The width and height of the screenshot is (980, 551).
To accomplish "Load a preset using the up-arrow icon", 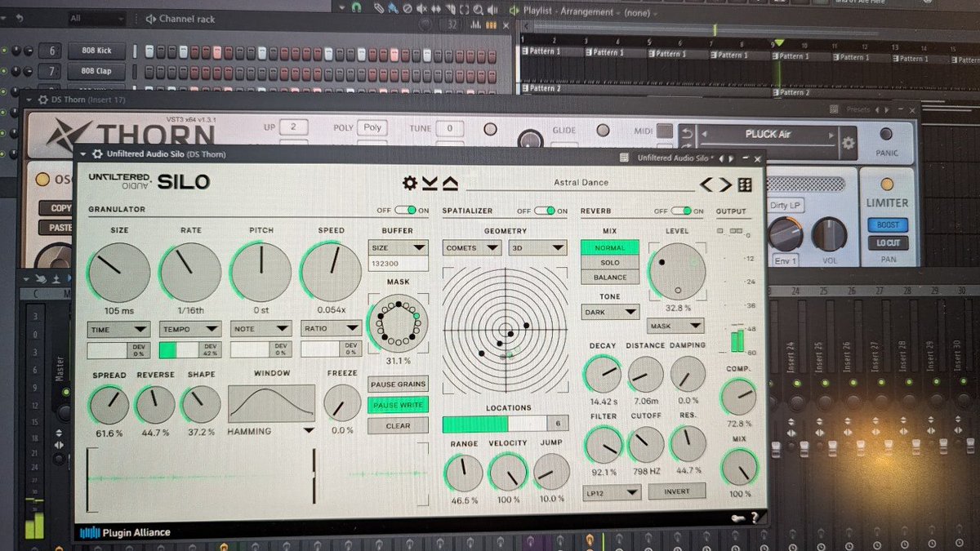I will coord(449,184).
